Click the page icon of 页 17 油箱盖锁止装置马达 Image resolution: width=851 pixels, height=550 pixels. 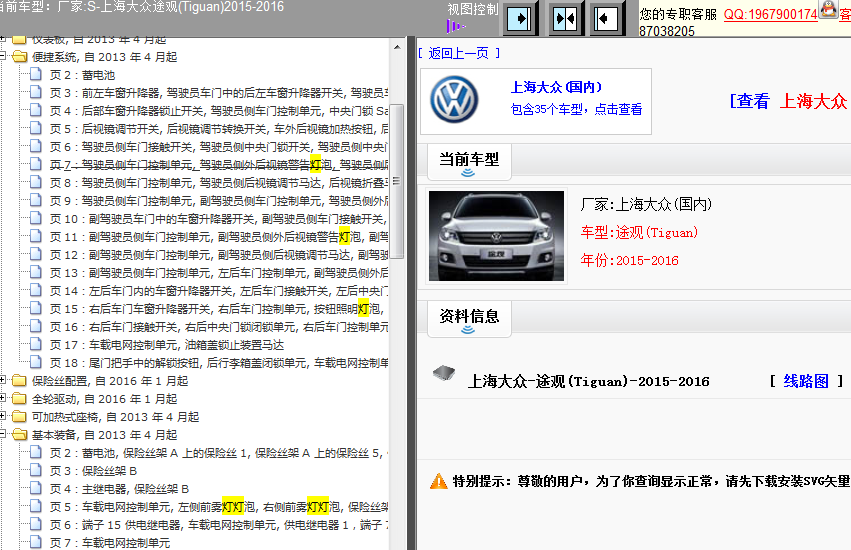36,344
